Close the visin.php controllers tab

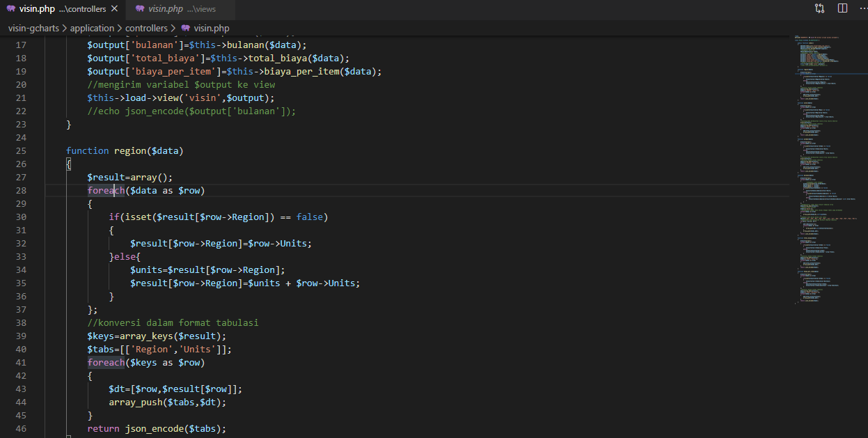[x=115, y=9]
